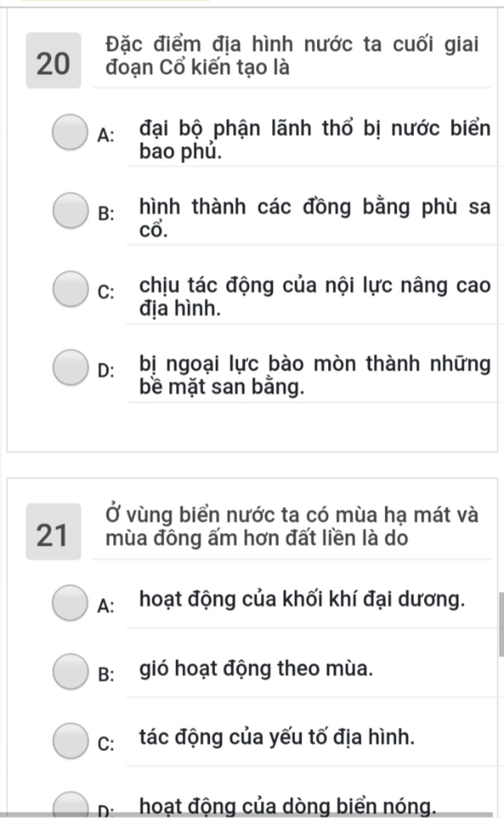This screenshot has height=818, width=504.
Task: Click the vertical scrollbar thumb on right edge
Action: tap(501, 624)
